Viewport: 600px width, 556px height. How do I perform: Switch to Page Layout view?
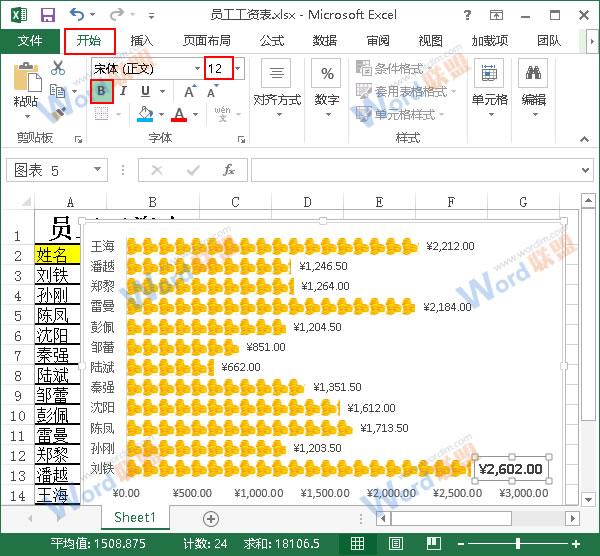coord(396,543)
